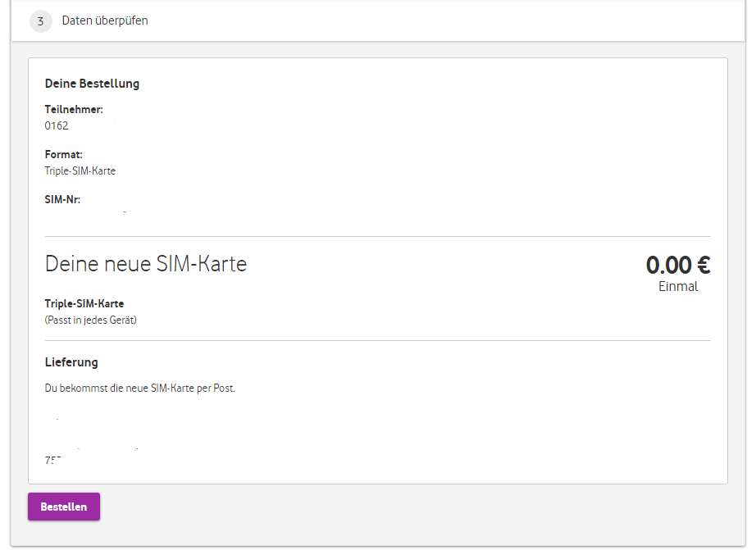
Task: Click the redacted SIM number value
Action: click(x=86, y=213)
